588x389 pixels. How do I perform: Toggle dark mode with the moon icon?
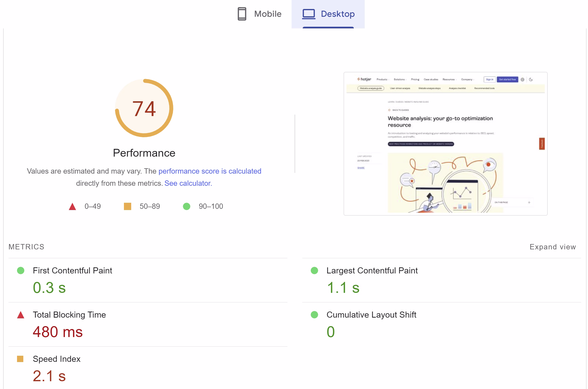531,79
